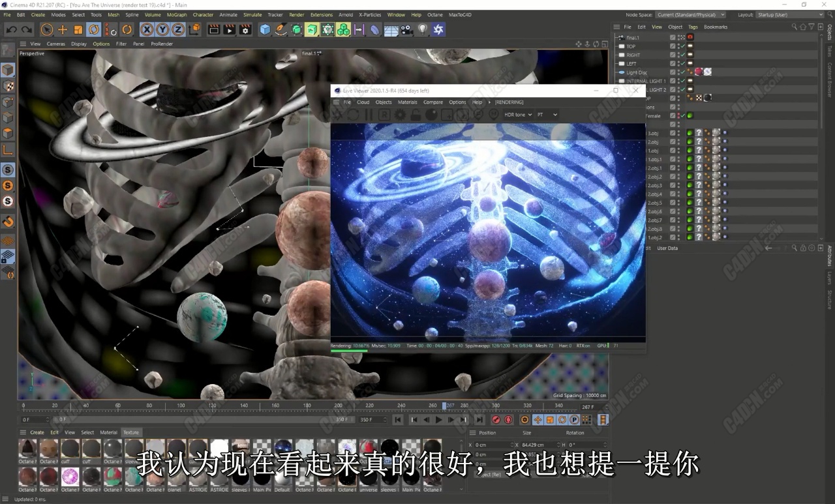Open the MoGraph menu

click(x=177, y=14)
